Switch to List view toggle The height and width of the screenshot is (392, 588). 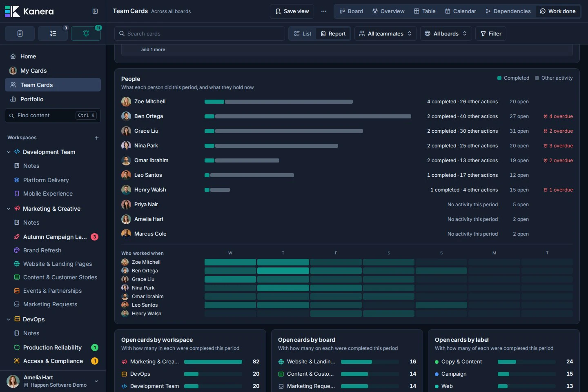303,33
